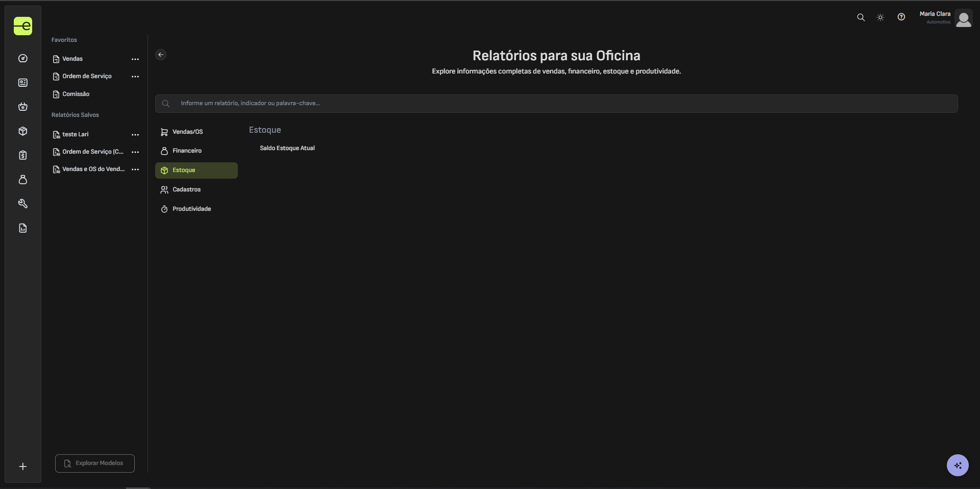The height and width of the screenshot is (489, 980).
Task: Open the money bag sidebar icon
Action: pyautogui.click(x=23, y=180)
